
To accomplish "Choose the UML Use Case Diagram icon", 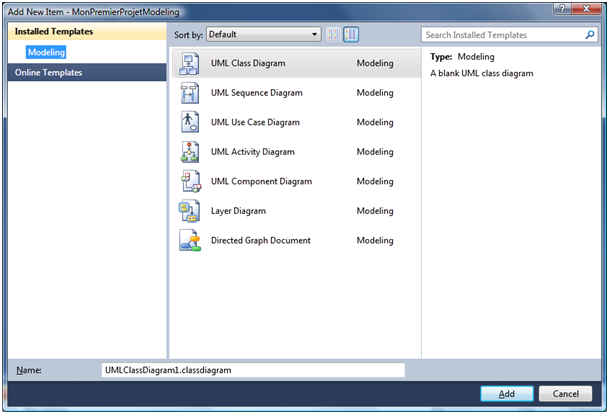I will (189, 122).
